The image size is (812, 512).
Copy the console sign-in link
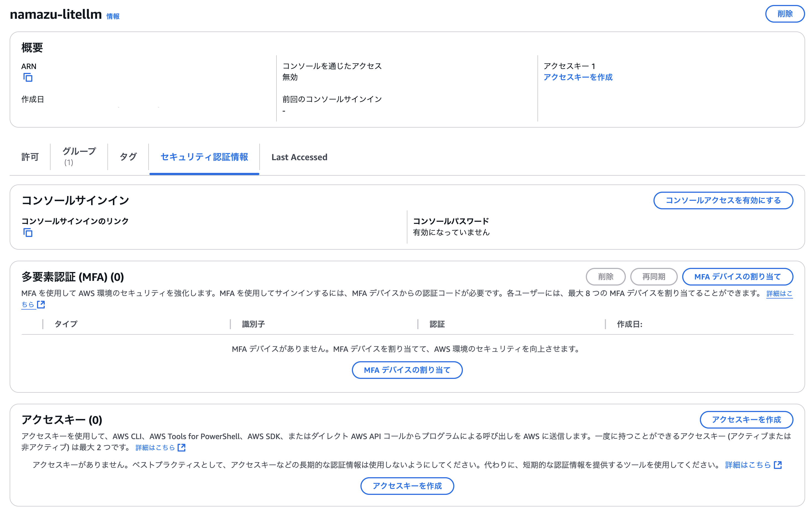(28, 233)
